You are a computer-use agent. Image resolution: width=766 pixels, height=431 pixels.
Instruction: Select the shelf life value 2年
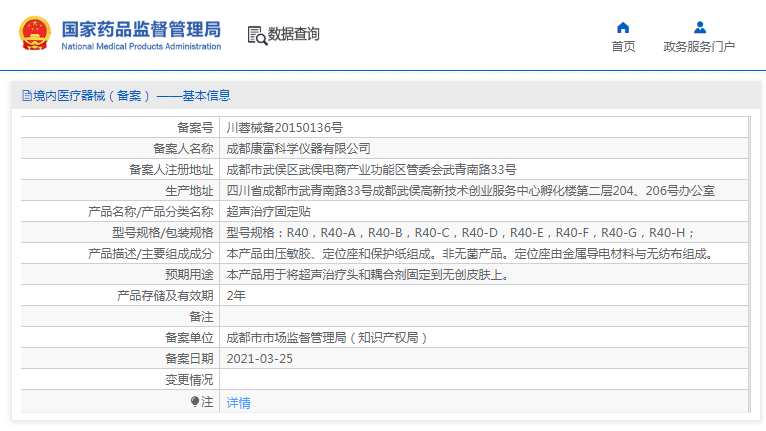236,296
